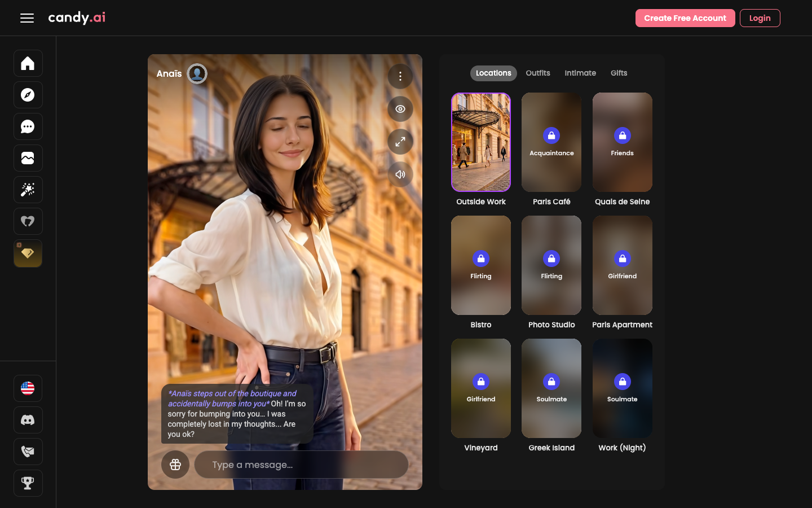Open the magic wand Generate icon

coord(28,190)
